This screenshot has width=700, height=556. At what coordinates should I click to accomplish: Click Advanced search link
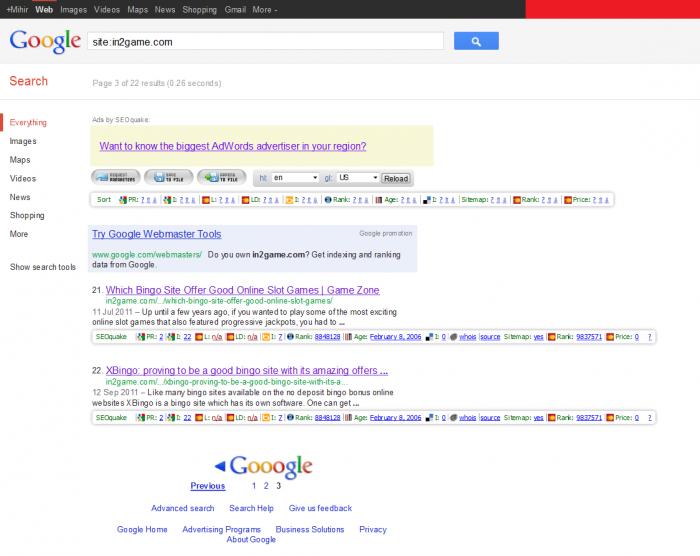point(183,508)
